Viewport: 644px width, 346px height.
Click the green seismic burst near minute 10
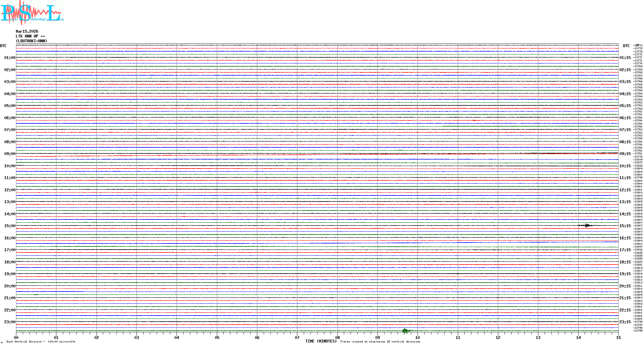(x=405, y=331)
